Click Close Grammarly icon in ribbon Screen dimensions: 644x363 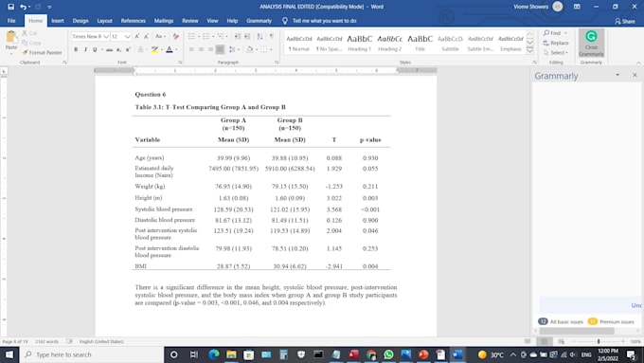(591, 43)
